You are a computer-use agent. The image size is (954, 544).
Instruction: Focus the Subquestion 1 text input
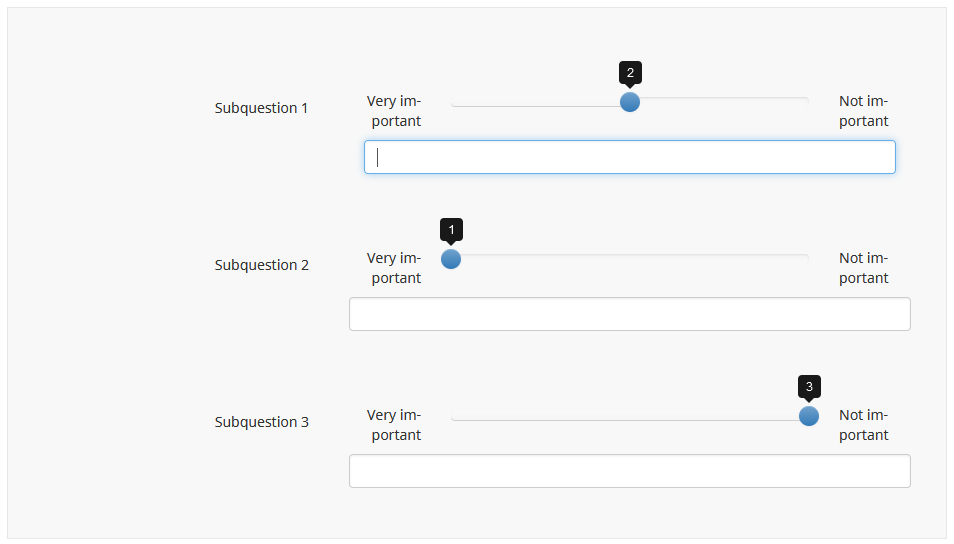[x=630, y=157]
